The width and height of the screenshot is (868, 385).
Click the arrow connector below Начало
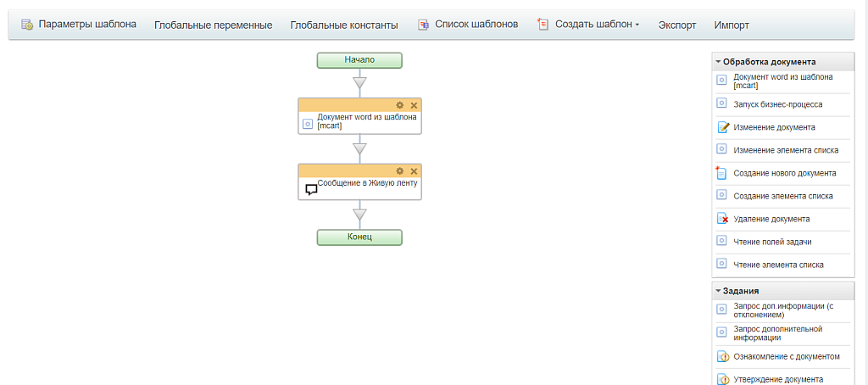[x=359, y=83]
